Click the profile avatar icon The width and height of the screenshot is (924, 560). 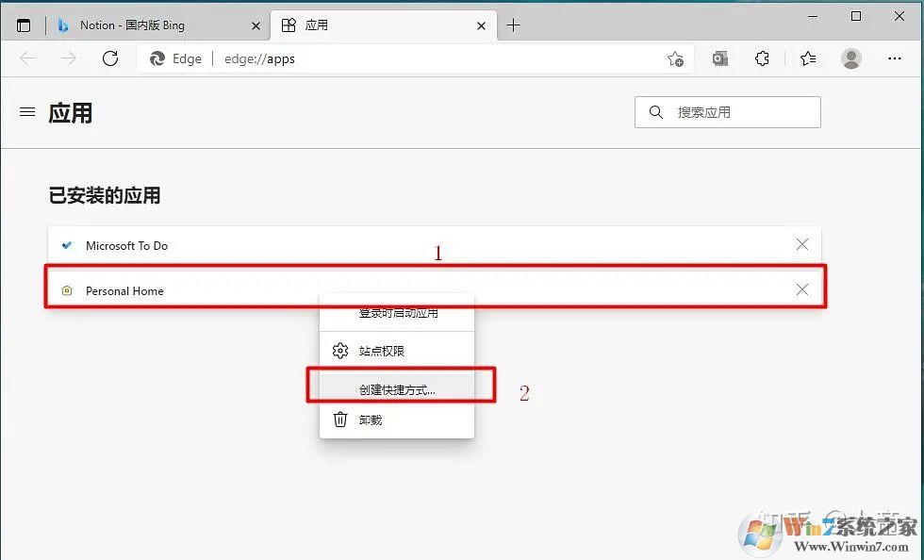[x=850, y=58]
